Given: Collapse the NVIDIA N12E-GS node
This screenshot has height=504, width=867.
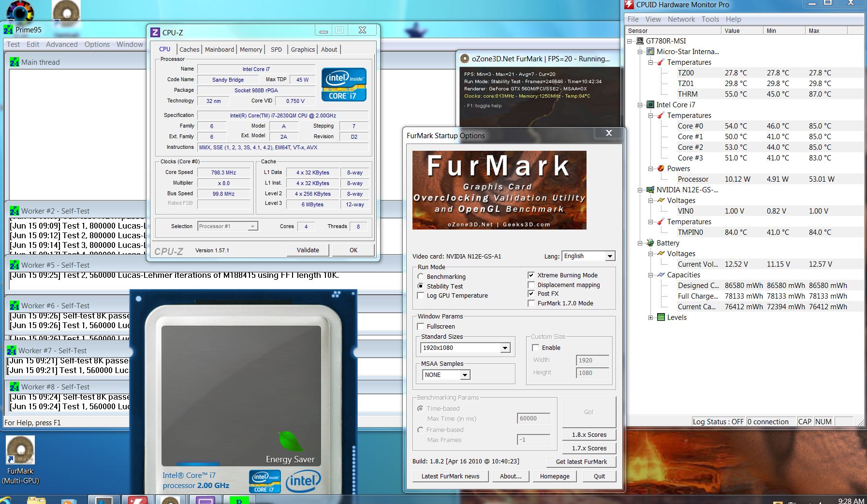Looking at the screenshot, I should tap(640, 190).
